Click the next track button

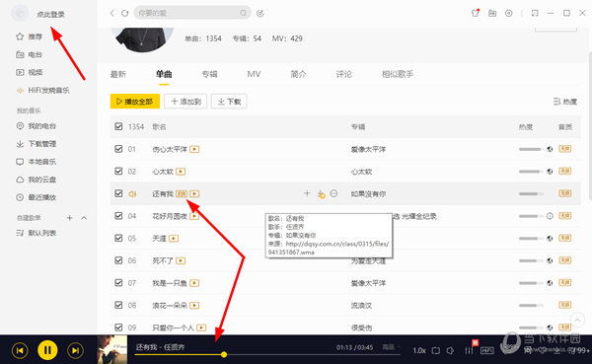(76, 350)
